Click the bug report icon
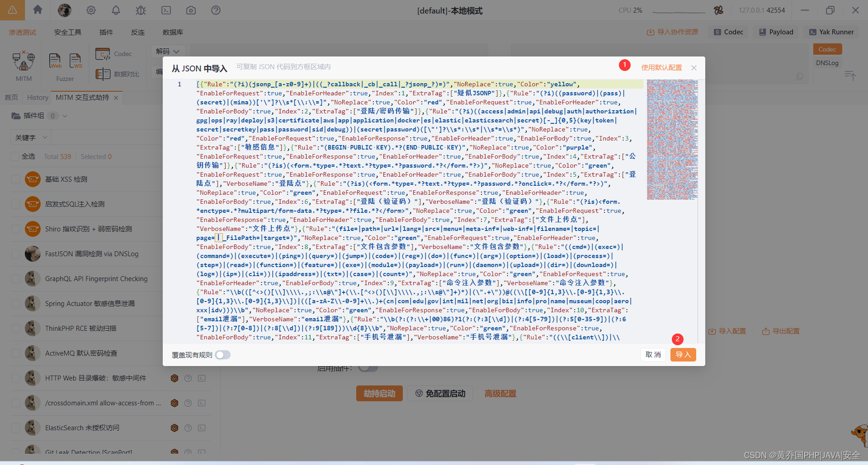 141,10
